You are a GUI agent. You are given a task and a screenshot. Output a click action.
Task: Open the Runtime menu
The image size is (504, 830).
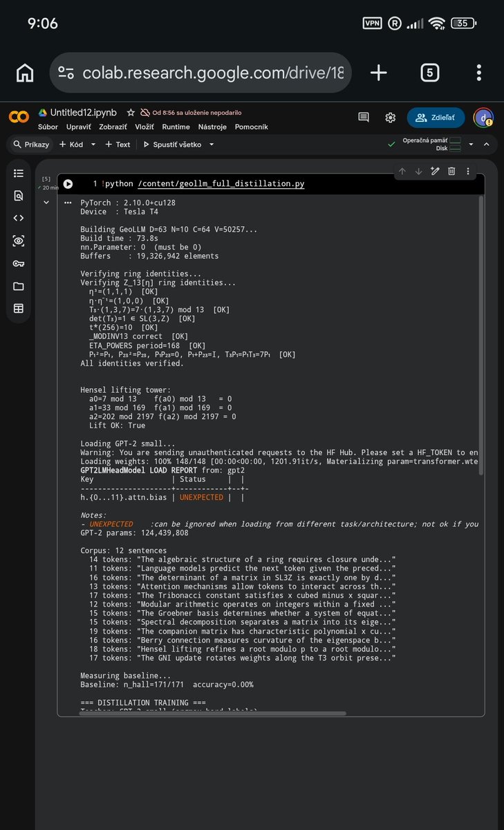(x=176, y=127)
